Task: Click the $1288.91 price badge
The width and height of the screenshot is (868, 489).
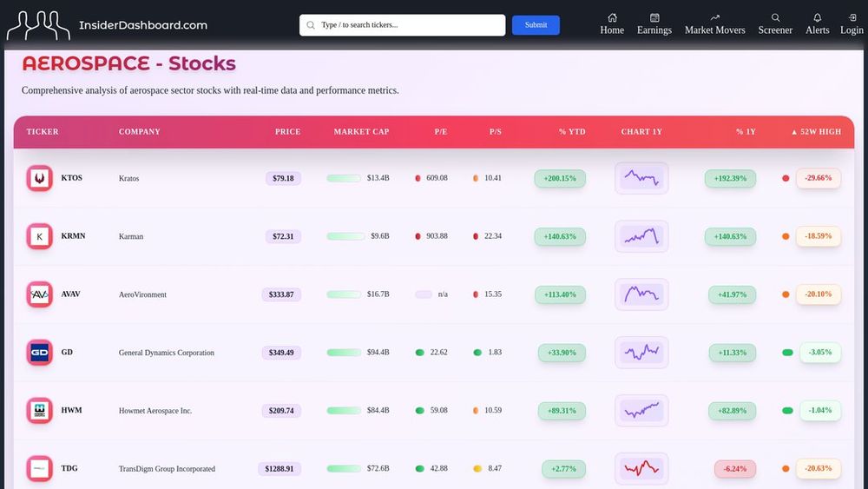Action: click(x=279, y=469)
